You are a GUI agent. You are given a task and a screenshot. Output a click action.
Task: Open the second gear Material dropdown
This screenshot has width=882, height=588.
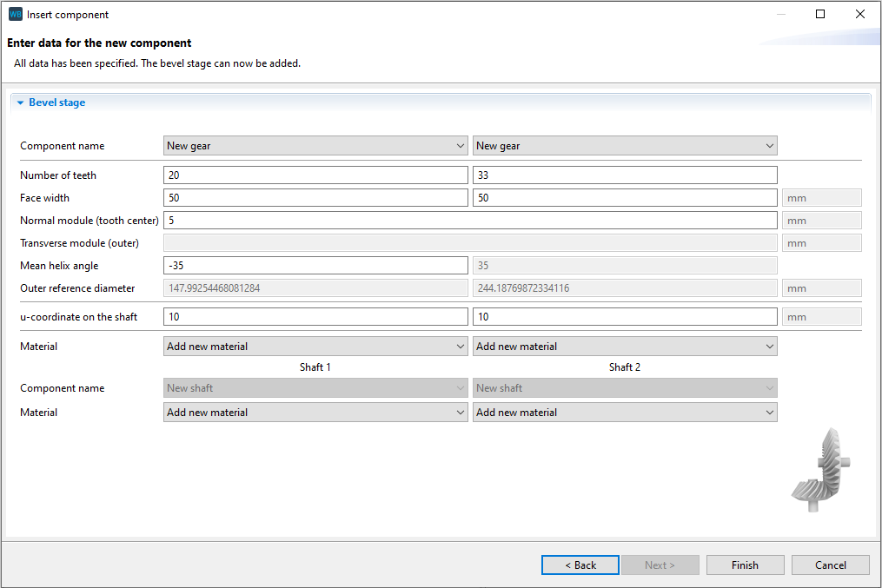625,347
